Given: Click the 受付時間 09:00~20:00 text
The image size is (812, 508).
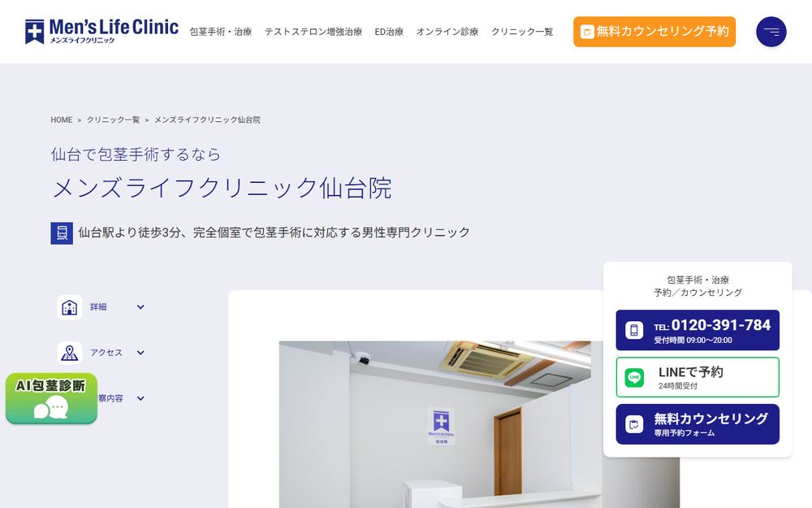Looking at the screenshot, I should point(693,341).
